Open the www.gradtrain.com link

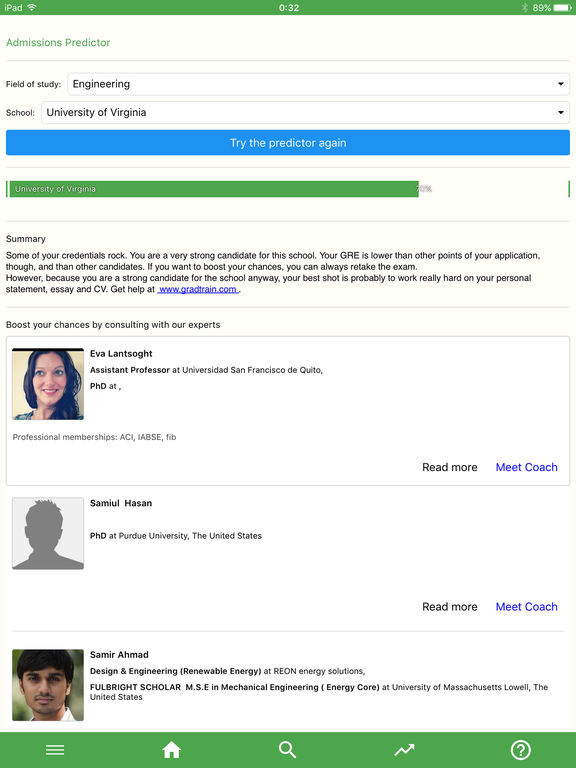[198, 289]
